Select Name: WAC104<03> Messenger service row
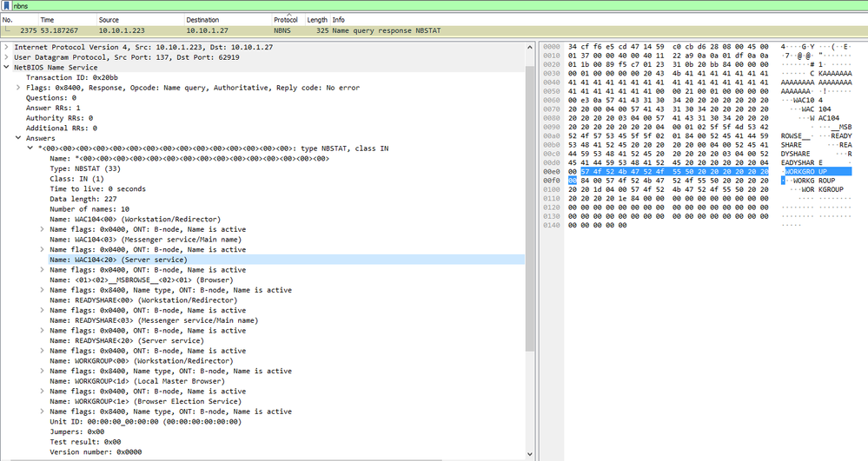Screen dimensions: 868x461 click(146, 239)
